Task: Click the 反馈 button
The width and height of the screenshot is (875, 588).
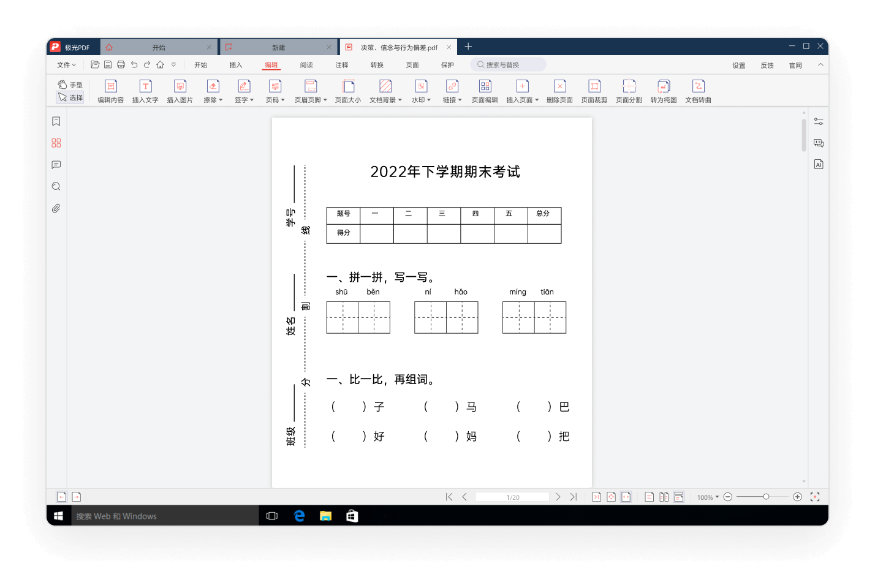Action: click(767, 64)
